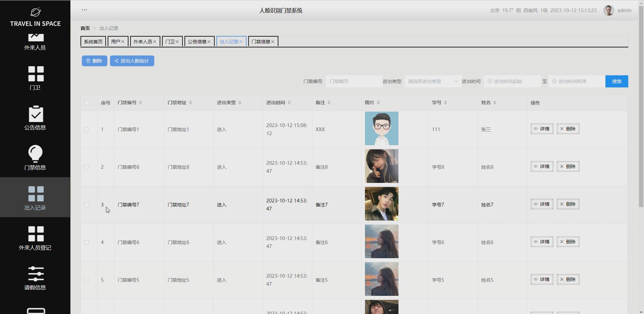Open 外来人员登记 in the sidebar

point(35,238)
